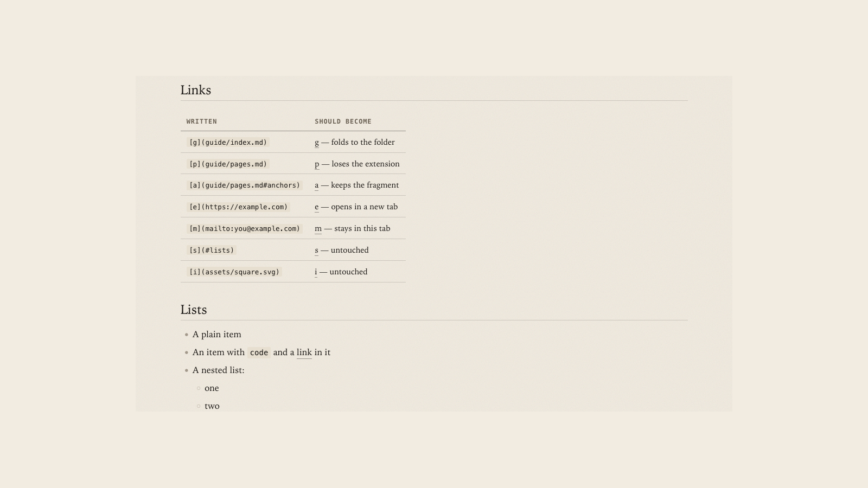Follow the 's' anchor link
This screenshot has width=868, height=488.
[316, 250]
